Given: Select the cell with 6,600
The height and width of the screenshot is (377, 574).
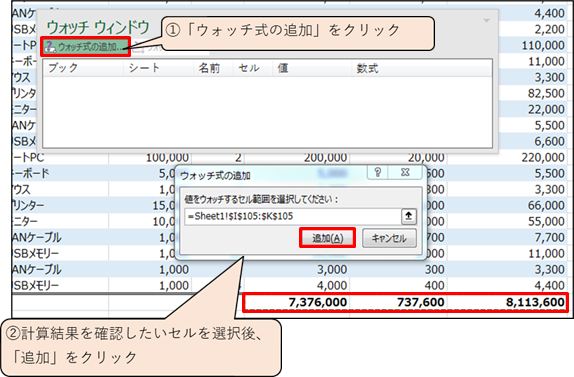Looking at the screenshot, I should [533, 141].
